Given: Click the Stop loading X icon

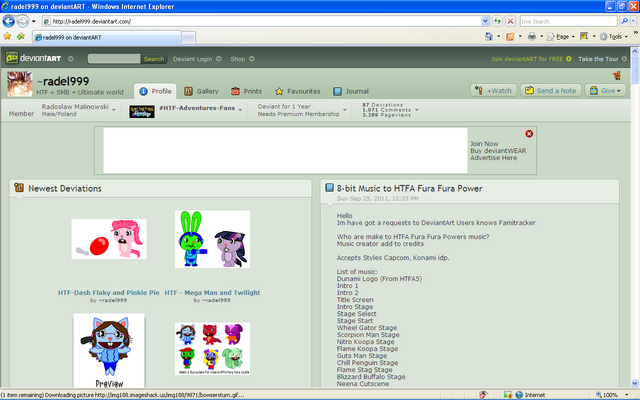Looking at the screenshot, I should 510,21.
